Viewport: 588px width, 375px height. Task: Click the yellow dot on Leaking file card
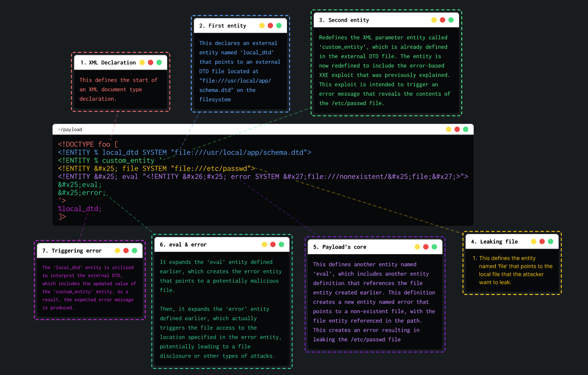(534, 242)
